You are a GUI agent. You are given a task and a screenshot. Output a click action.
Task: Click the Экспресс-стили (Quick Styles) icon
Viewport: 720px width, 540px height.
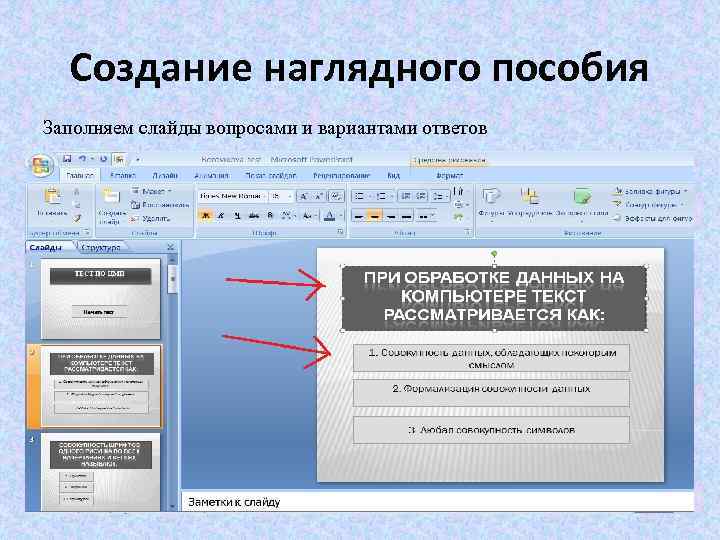click(x=582, y=196)
